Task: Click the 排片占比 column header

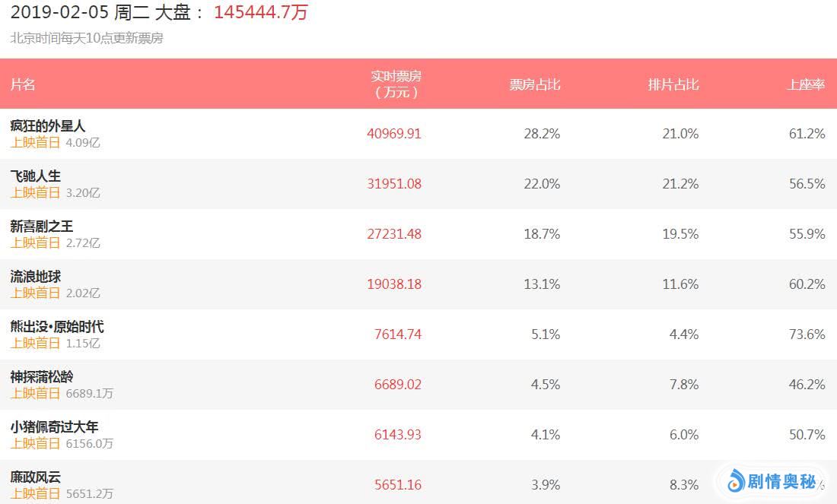Action: tap(673, 84)
